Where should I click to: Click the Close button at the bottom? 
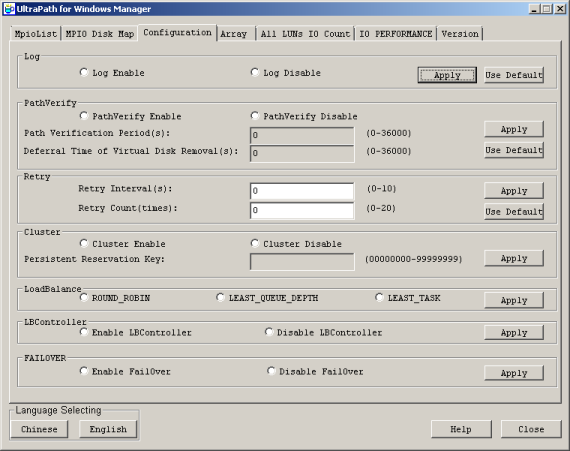click(531, 429)
